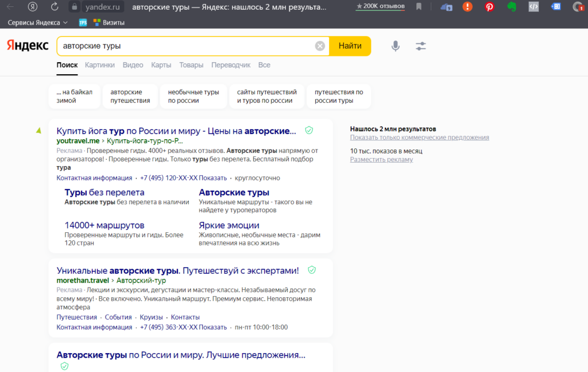Open the Yandex home icon in toolbar
The width and height of the screenshot is (588, 372).
33,7
